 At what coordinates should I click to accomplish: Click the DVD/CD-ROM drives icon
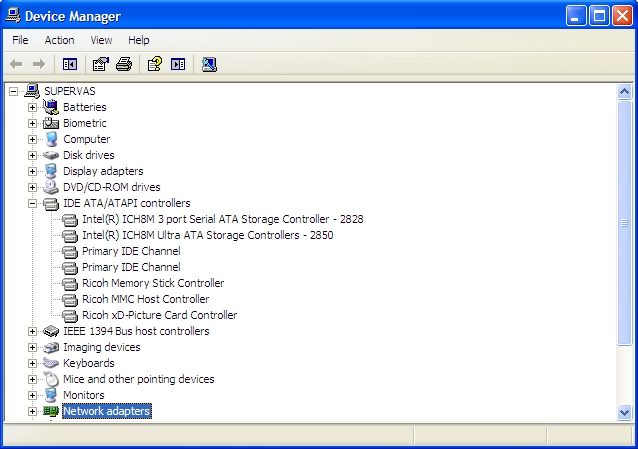pyautogui.click(x=51, y=187)
